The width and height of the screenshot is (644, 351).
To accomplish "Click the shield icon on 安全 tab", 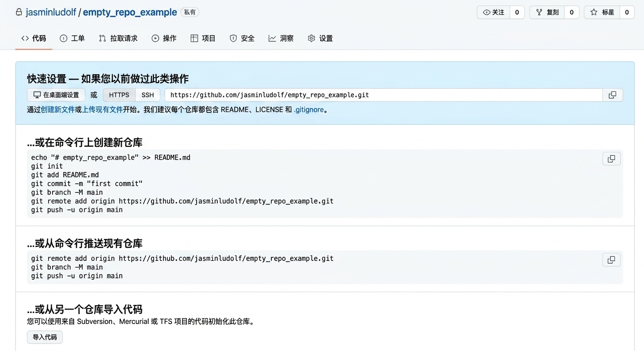I will [x=233, y=38].
